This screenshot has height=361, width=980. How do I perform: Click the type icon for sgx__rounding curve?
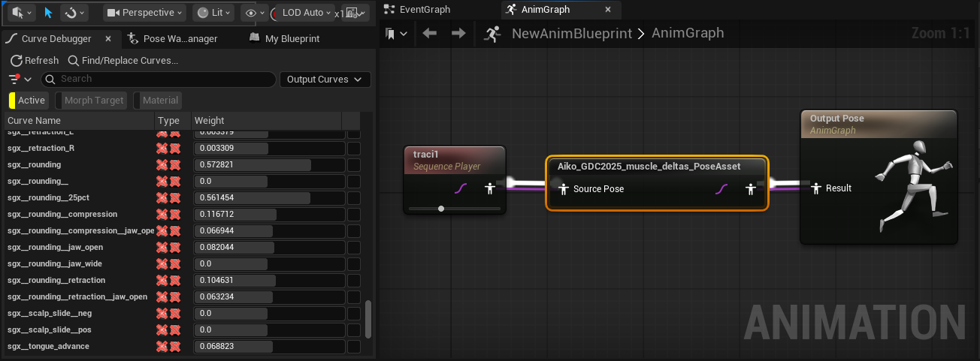point(168,165)
